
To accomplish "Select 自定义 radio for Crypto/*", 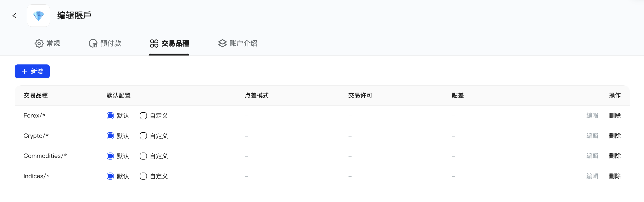I will pos(143,136).
